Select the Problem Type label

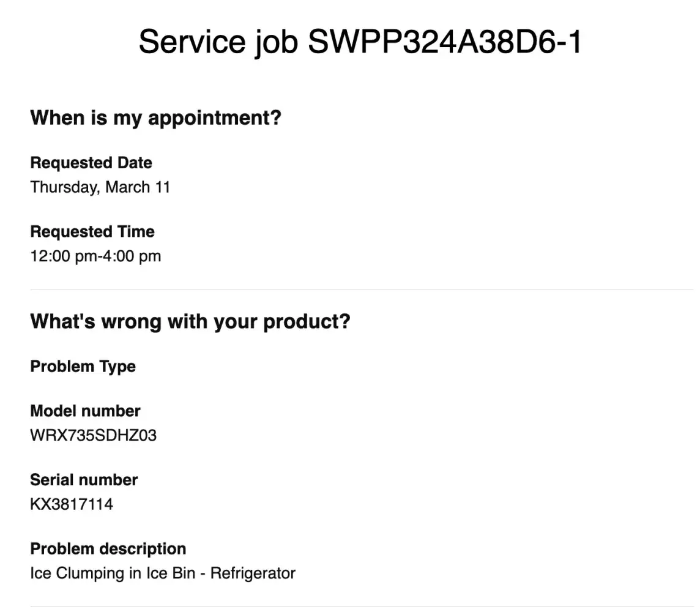pos(83,367)
